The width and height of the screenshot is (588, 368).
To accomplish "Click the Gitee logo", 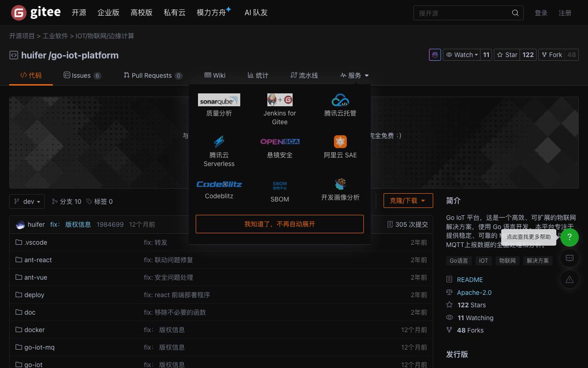I will (36, 13).
